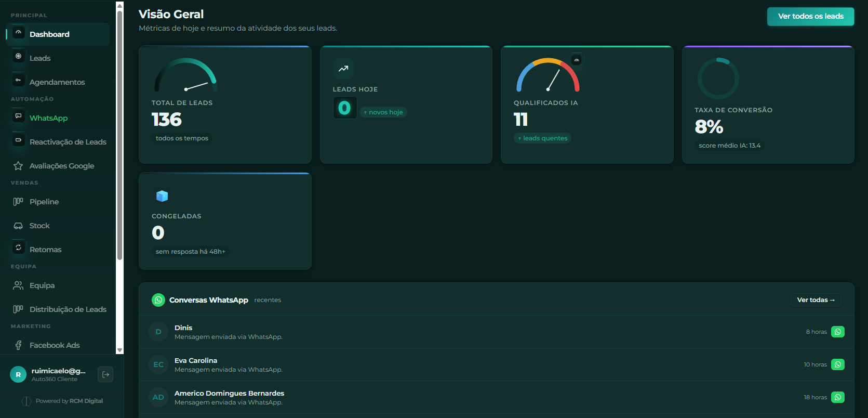Click WhatsApp icon in Dinis row

838,332
